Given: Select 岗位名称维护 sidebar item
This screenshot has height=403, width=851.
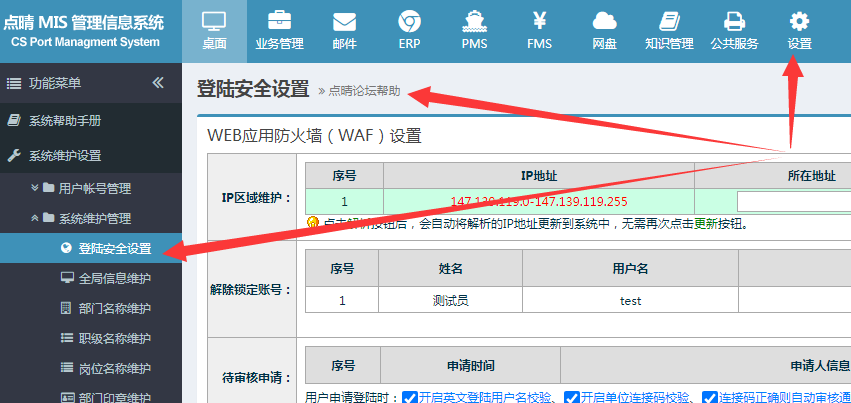Looking at the screenshot, I should pyautogui.click(x=91, y=368).
